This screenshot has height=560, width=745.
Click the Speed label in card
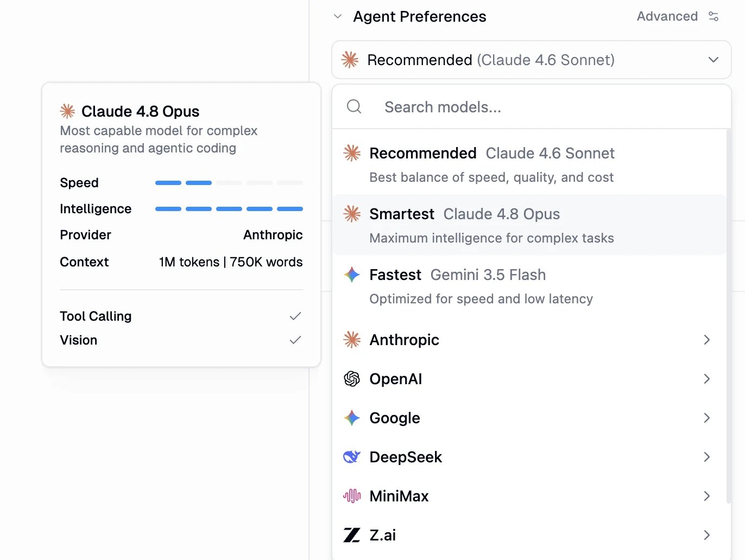(79, 183)
